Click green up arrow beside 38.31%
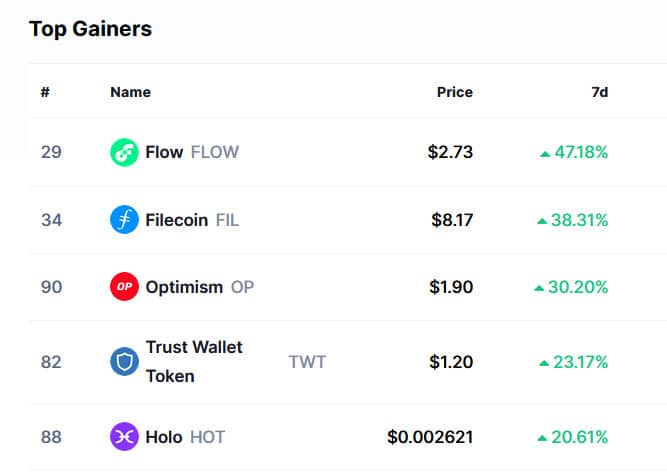Screen dimensions: 667x474 542,221
